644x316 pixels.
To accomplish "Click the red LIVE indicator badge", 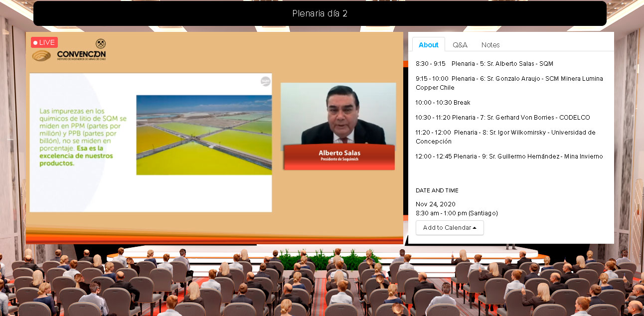I will point(44,42).
